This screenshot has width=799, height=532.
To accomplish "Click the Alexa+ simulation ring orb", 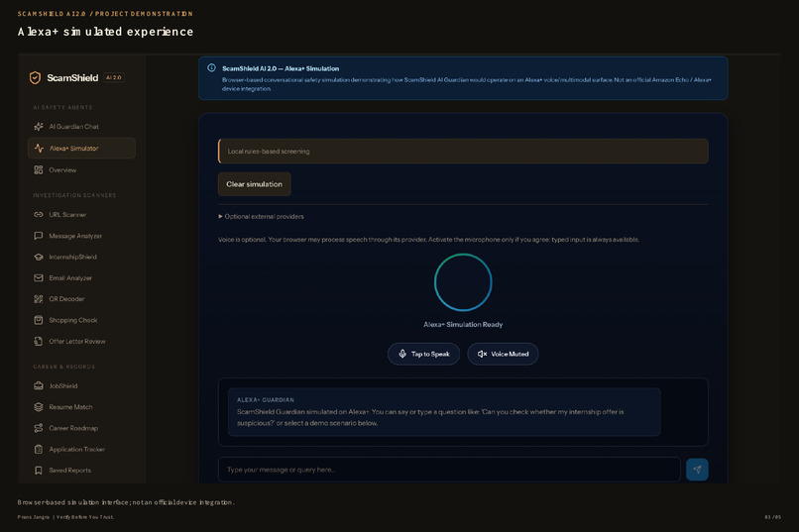I will 463,282.
